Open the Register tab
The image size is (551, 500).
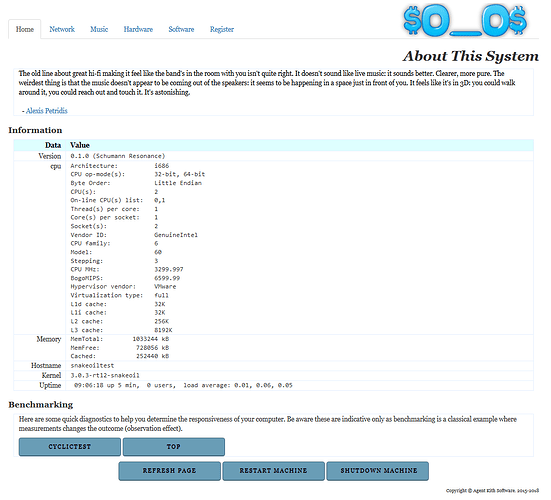point(222,29)
